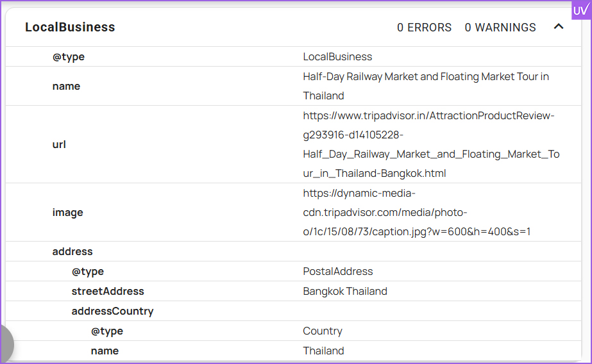Viewport: 592px width, 364px height.
Task: Click the address property row
Action: pos(293,251)
